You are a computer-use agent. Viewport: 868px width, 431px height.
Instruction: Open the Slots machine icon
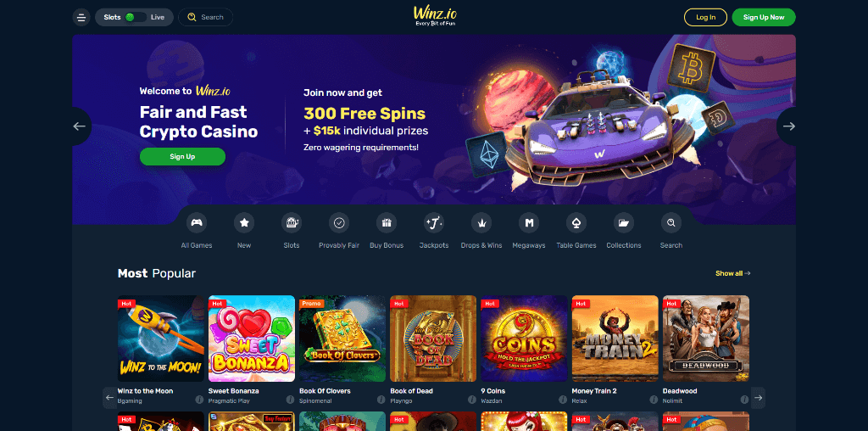[x=292, y=222]
